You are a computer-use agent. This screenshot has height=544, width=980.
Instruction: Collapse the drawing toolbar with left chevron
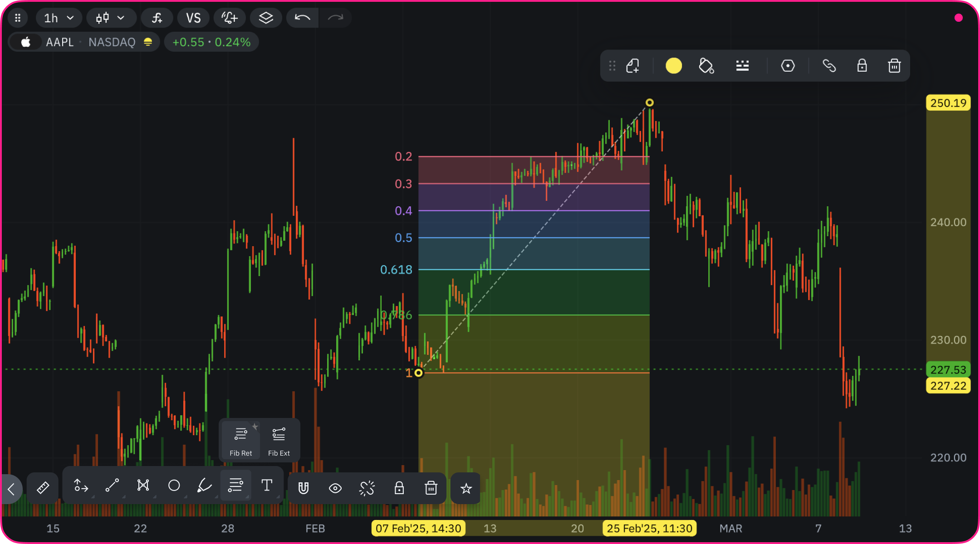pyautogui.click(x=11, y=489)
